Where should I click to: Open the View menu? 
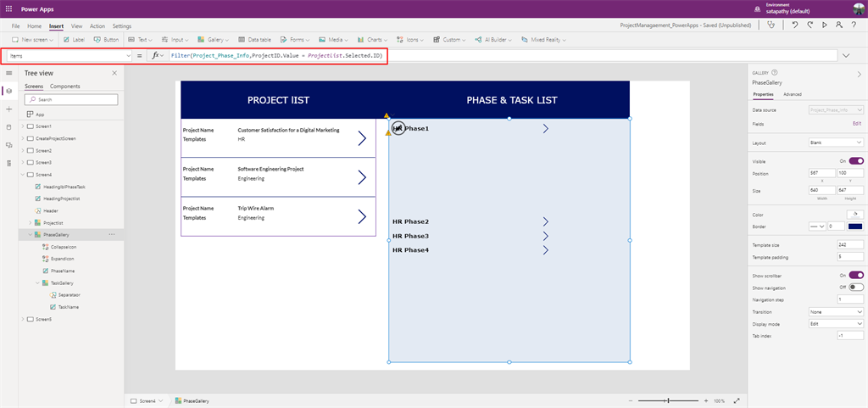pyautogui.click(x=77, y=26)
